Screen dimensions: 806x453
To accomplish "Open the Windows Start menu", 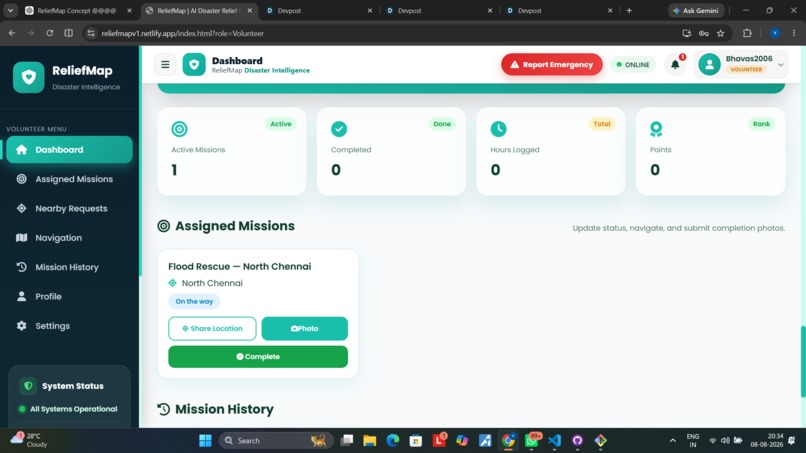I will 206,441.
